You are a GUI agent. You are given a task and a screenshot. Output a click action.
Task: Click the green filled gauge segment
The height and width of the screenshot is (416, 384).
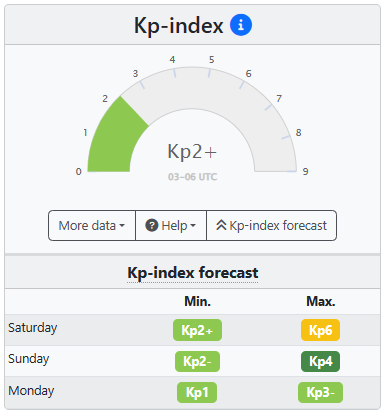point(114,138)
